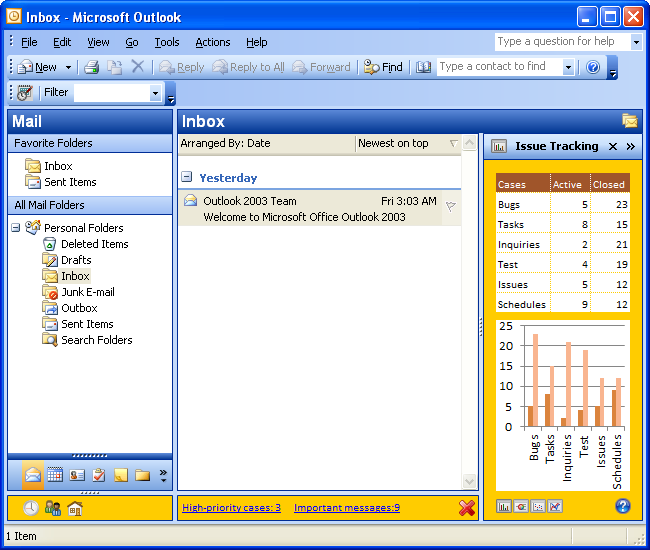The height and width of the screenshot is (550, 650).
Task: Select second chart icon in Issue Tracking footer
Action: [x=521, y=506]
